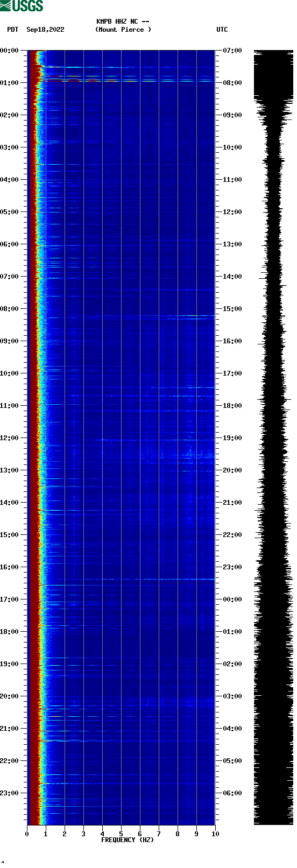Click the 03:00 PDT time label
297x868 pixels.
tap(10, 147)
